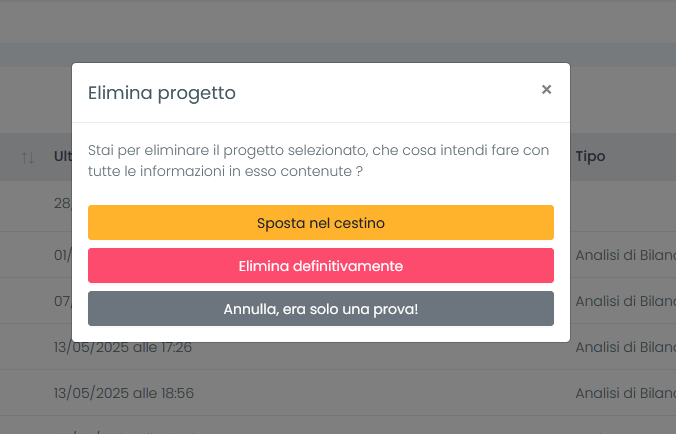Select the Tipo column header
Viewport: 676px width, 434px height.
click(590, 156)
